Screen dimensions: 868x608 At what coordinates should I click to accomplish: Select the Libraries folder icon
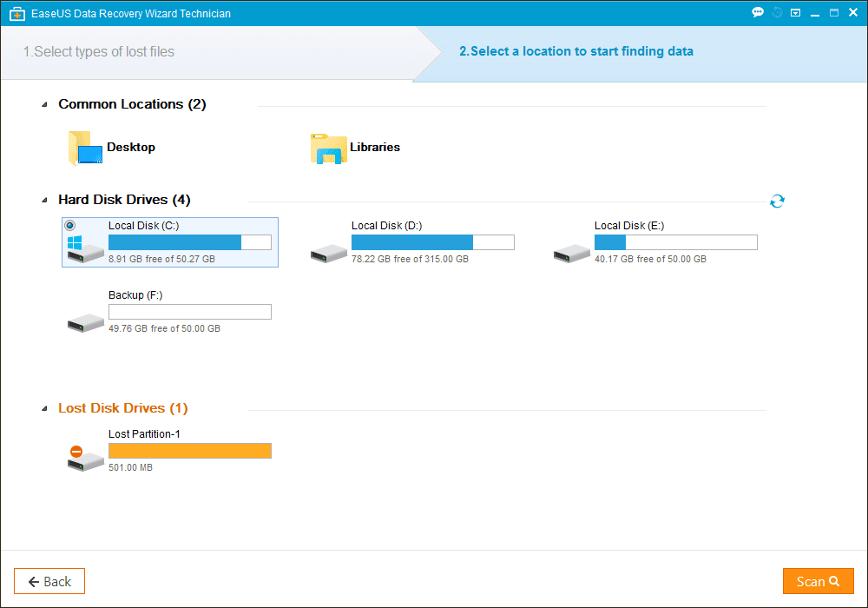[x=327, y=148]
